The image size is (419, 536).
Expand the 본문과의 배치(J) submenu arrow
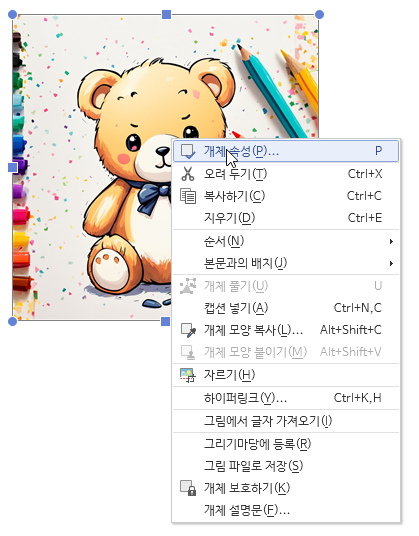click(391, 264)
